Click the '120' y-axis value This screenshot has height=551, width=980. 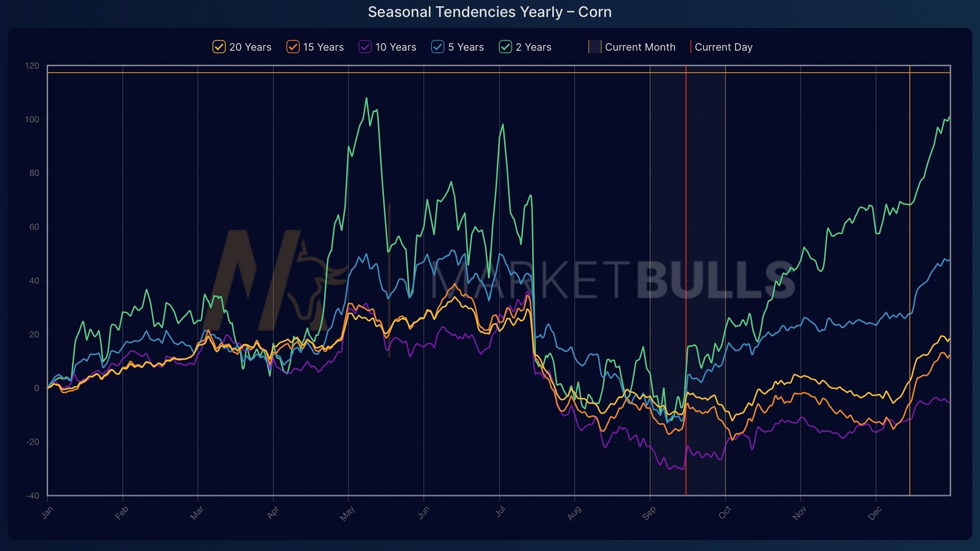pyautogui.click(x=32, y=66)
